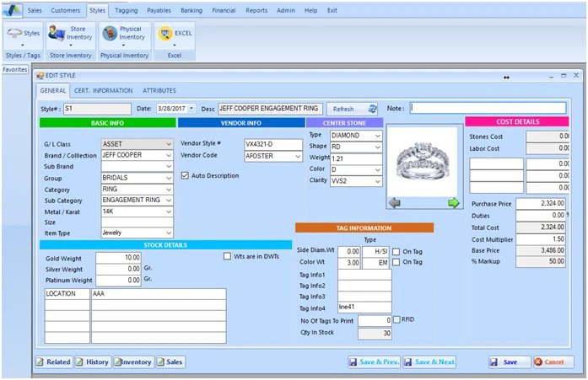
Task: Check On Tag for Color Wt
Action: (396, 262)
